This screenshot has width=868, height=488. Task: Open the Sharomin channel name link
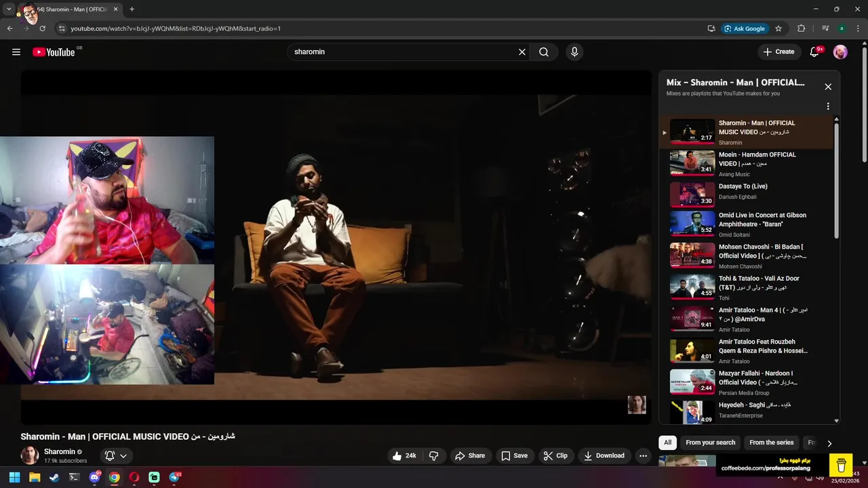60,451
